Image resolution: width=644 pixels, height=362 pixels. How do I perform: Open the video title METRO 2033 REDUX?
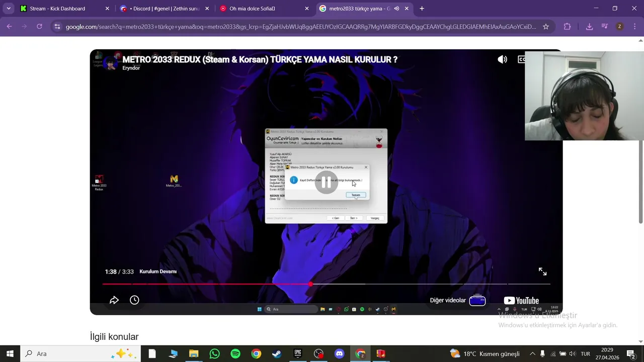pos(260,59)
